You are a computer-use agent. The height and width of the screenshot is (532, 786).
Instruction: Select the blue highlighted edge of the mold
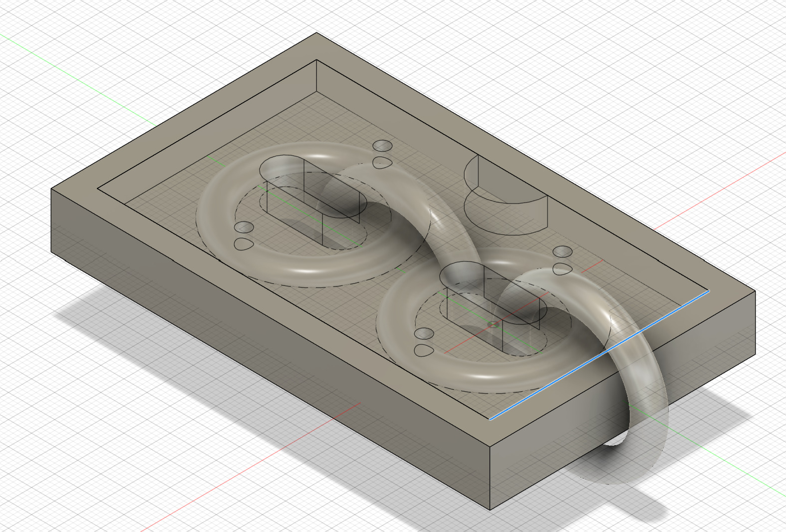(599, 355)
